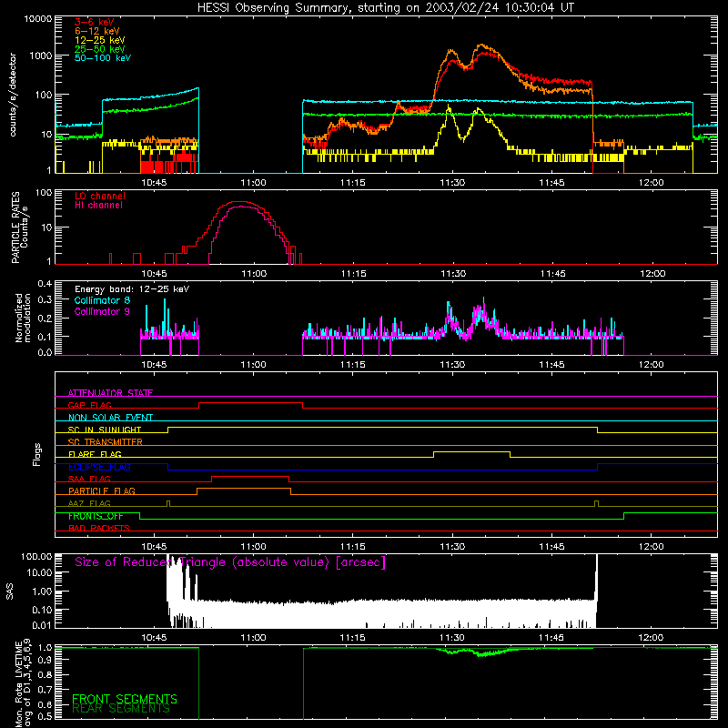Image resolution: width=728 pixels, height=728 pixels.
Task: Click the peak of the LO channel curve
Action: (x=239, y=202)
